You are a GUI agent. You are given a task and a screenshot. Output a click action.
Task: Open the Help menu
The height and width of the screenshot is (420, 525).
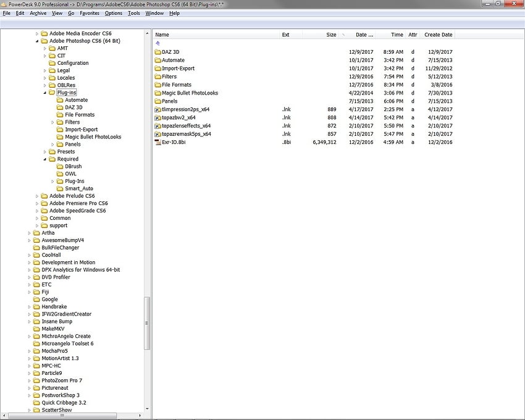(x=174, y=13)
